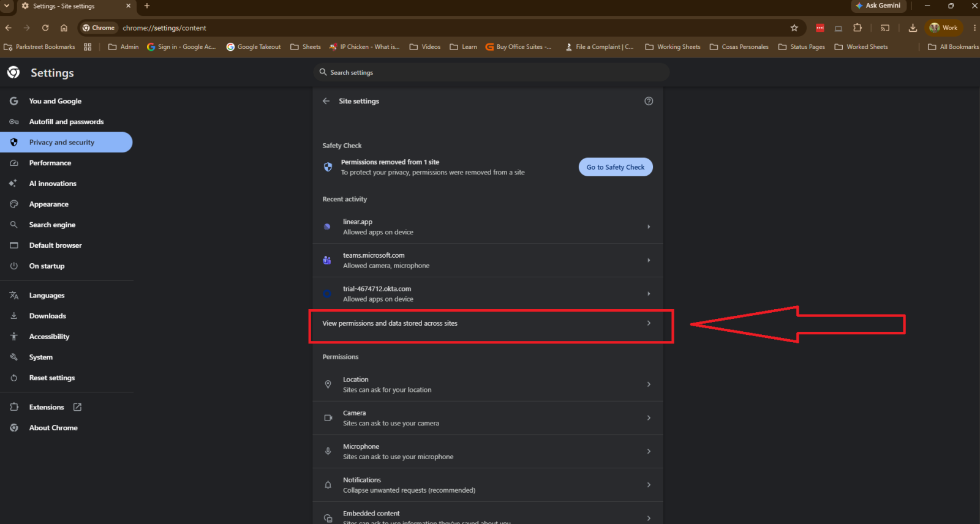Select Privacy and security in sidebar
980x524 pixels.
(x=66, y=142)
